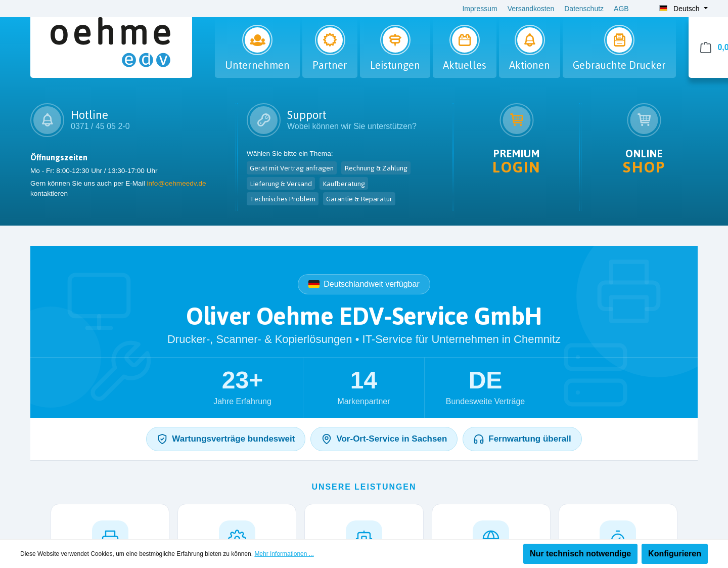Image resolution: width=728 pixels, height=568 pixels.
Task: Click the shield icon on Wartungsverträge pill
Action: pyautogui.click(x=162, y=439)
